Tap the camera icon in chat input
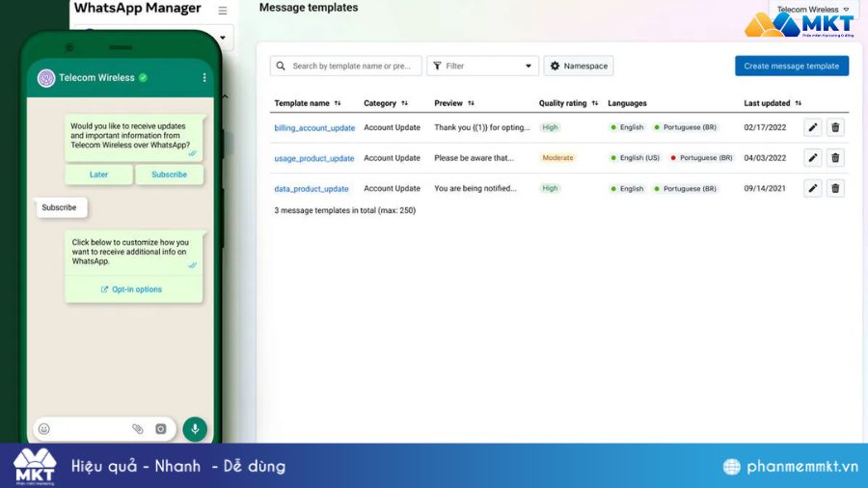This screenshot has height=488, width=868. click(160, 429)
